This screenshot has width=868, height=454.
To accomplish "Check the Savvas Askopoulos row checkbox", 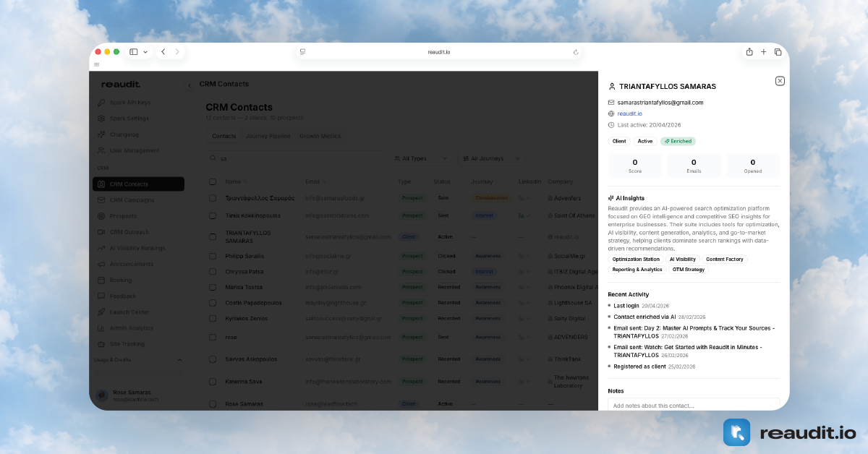I will [213, 359].
